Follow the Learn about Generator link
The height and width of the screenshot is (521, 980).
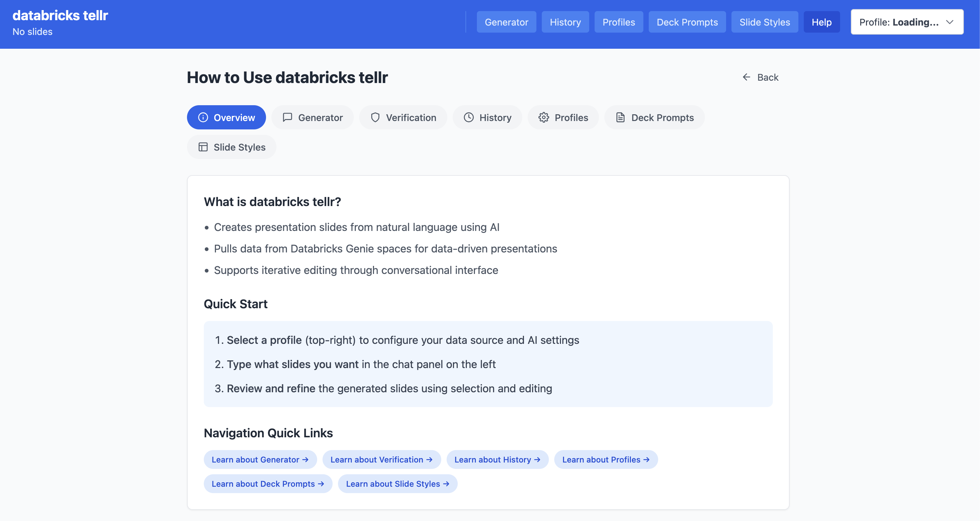260,460
